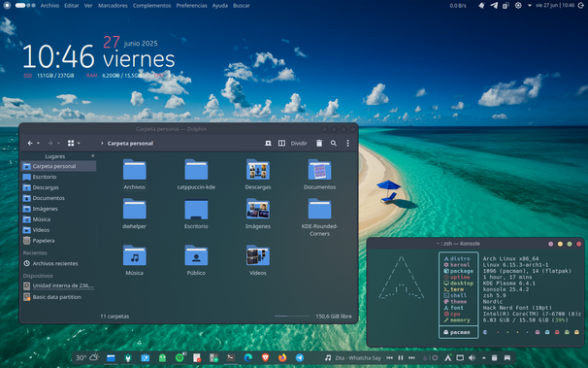588x368 pixels.
Task: Open the trash icon in Dolphin toolbar
Action: (x=319, y=144)
